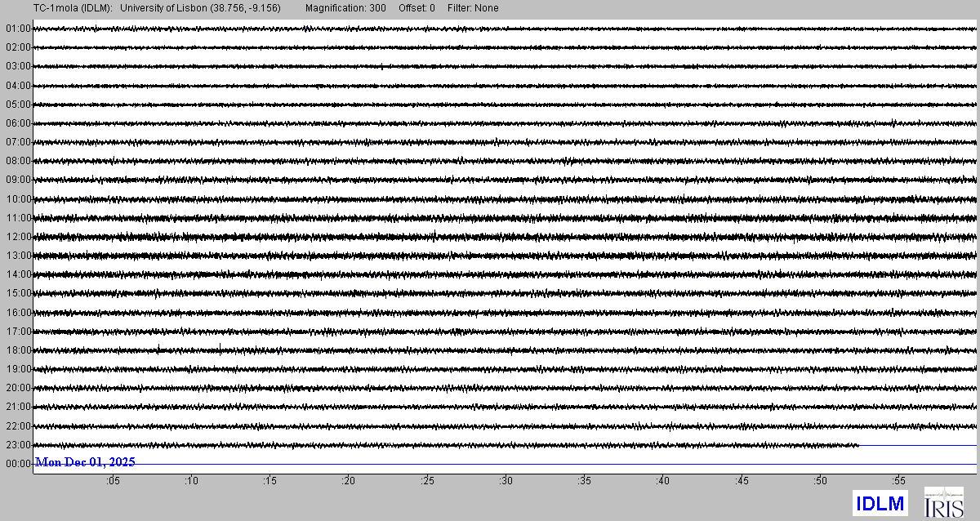980x521 pixels.
Task: Click the :05 minute axis tick
Action: pos(112,482)
